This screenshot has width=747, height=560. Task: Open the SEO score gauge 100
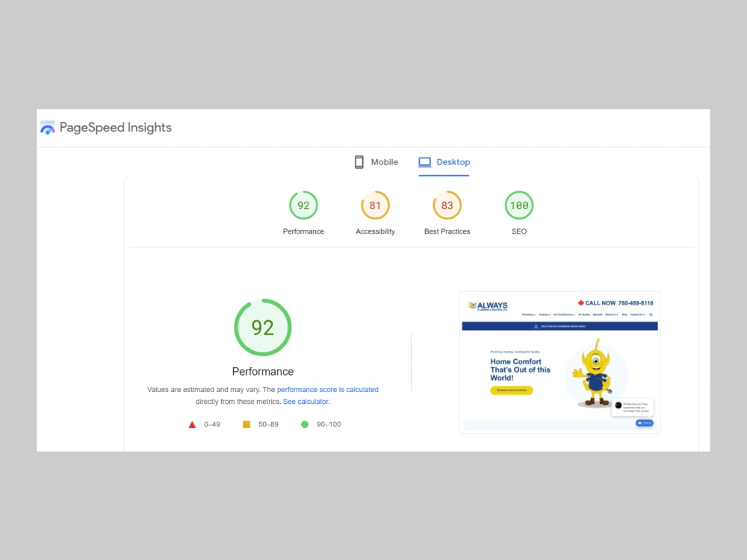[519, 205]
